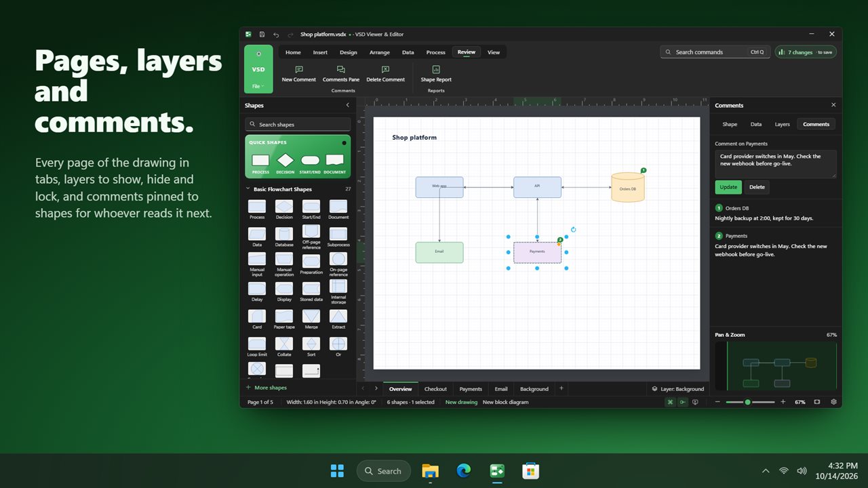Adjust the zoom slider handle
This screenshot has height=488, width=868.
click(747, 402)
